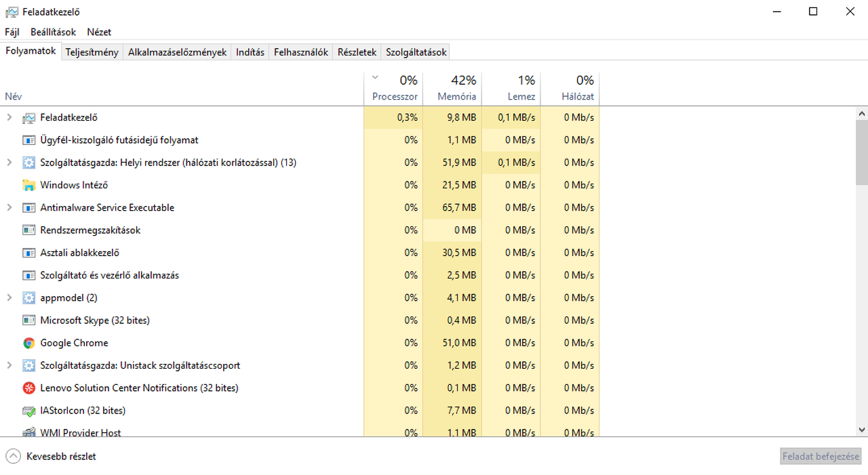Expand the Antimalware Service Executable row
This screenshot has width=868, height=475.
click(x=9, y=207)
